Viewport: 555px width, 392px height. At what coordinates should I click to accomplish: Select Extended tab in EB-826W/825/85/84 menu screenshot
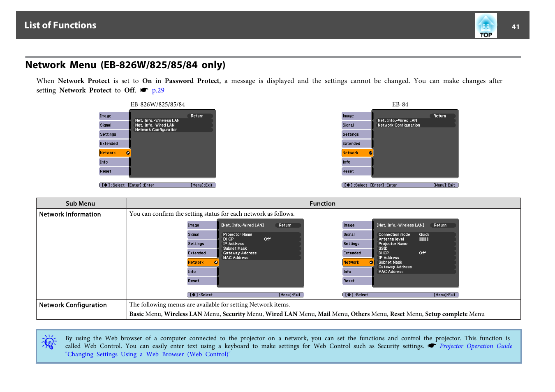[114, 143]
